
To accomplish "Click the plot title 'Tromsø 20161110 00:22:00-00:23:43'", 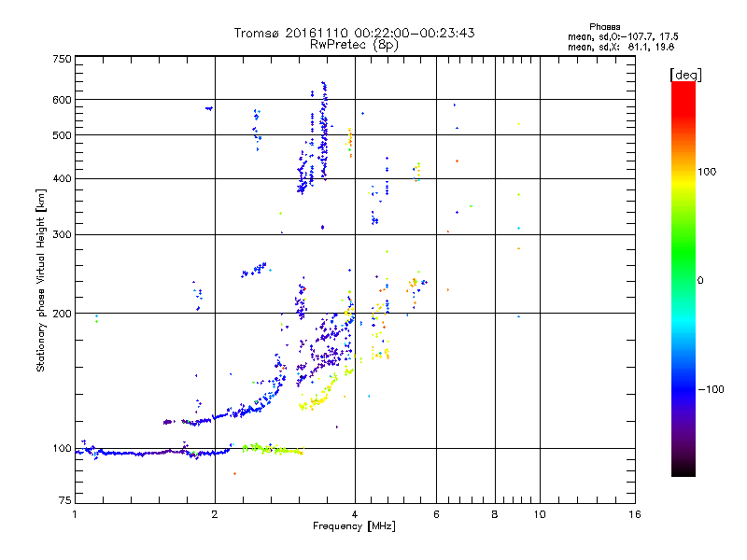I will click(x=354, y=33).
